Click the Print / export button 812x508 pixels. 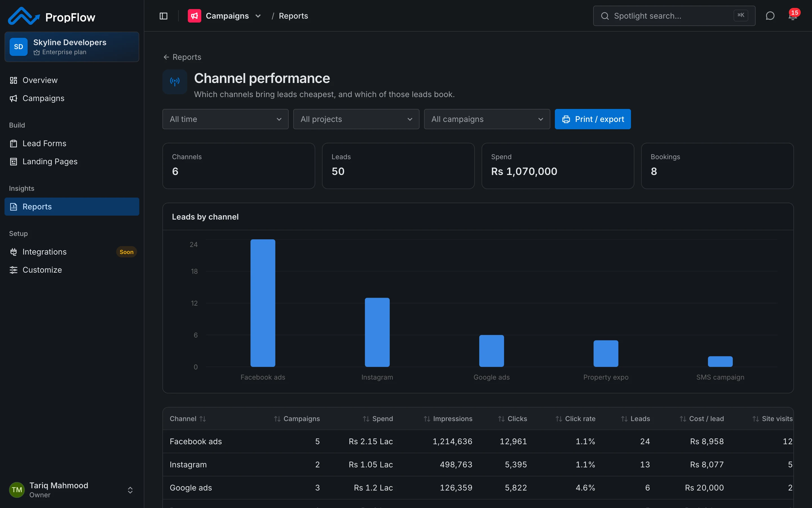click(x=593, y=119)
